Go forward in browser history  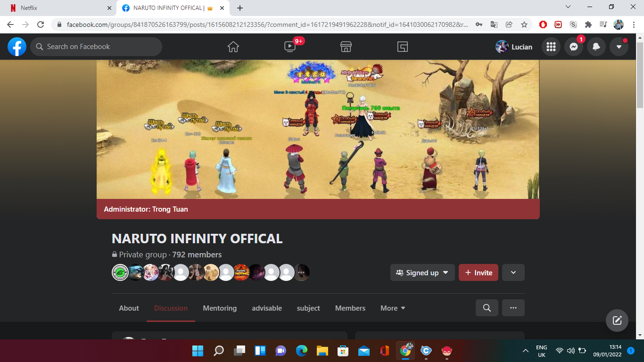point(25,25)
